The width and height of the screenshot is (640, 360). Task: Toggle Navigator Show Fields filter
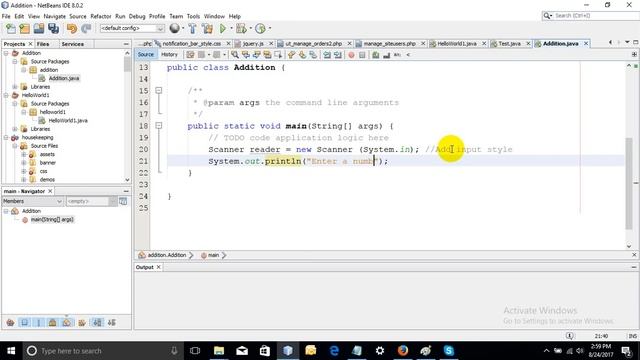click(24, 323)
